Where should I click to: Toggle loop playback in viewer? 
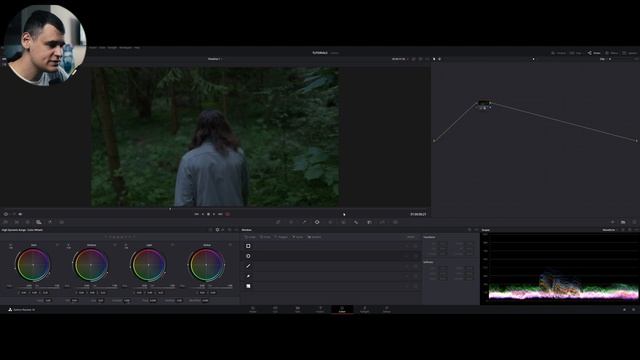coord(227,214)
